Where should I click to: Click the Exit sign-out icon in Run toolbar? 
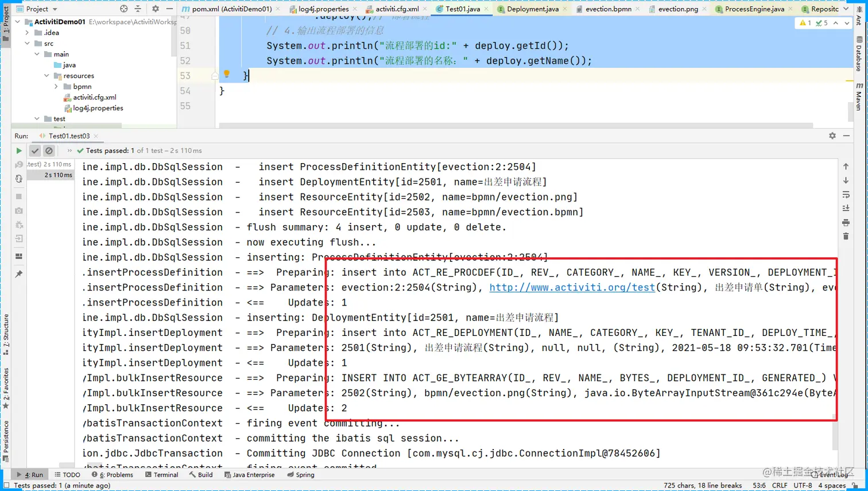(19, 239)
